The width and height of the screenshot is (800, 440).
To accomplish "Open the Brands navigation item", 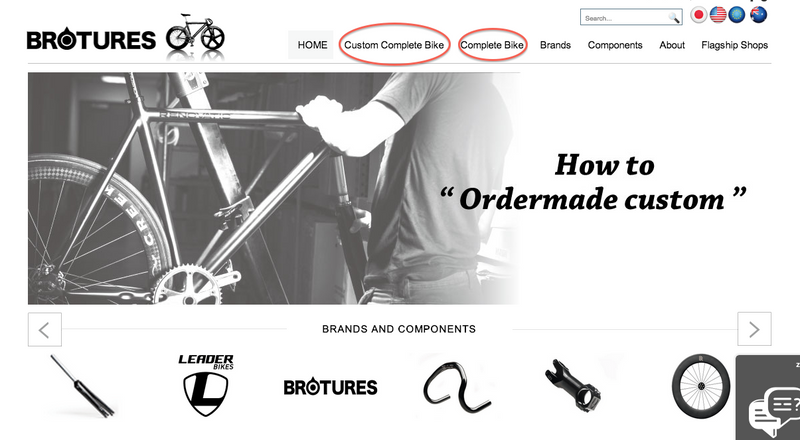I will pyautogui.click(x=555, y=45).
